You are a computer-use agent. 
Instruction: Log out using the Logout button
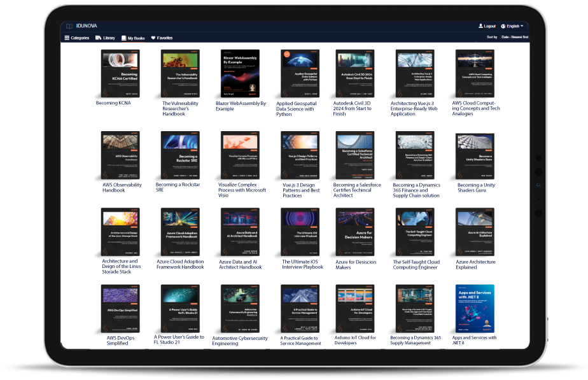(x=487, y=26)
